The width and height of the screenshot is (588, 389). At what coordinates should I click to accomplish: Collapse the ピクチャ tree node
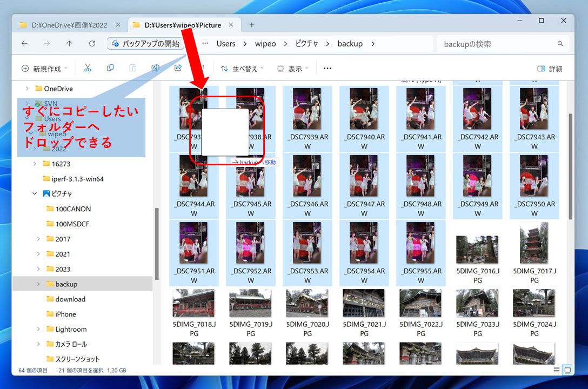point(35,194)
